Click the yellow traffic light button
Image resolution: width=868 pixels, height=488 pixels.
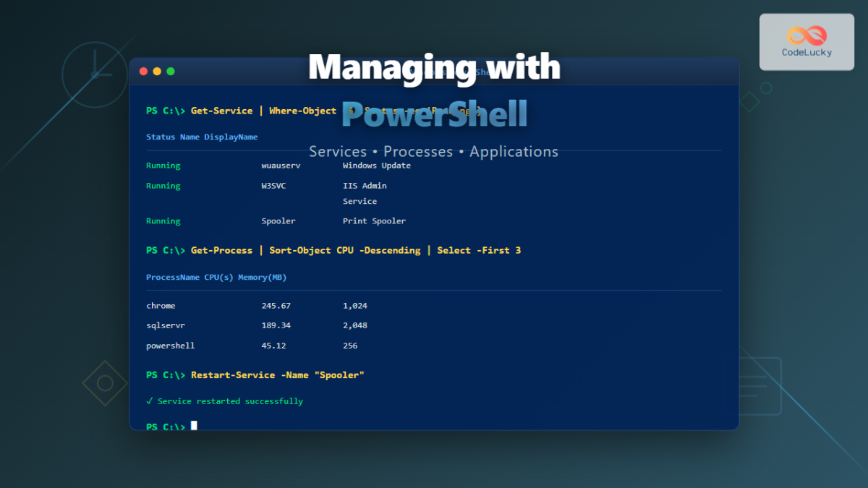(157, 71)
